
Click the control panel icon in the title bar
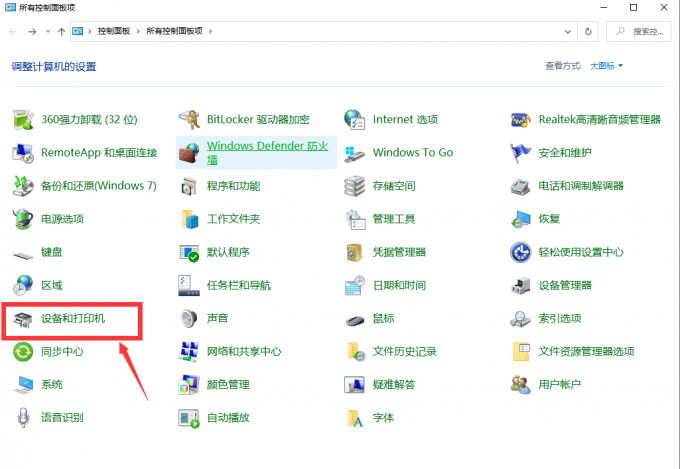coord(10,7)
